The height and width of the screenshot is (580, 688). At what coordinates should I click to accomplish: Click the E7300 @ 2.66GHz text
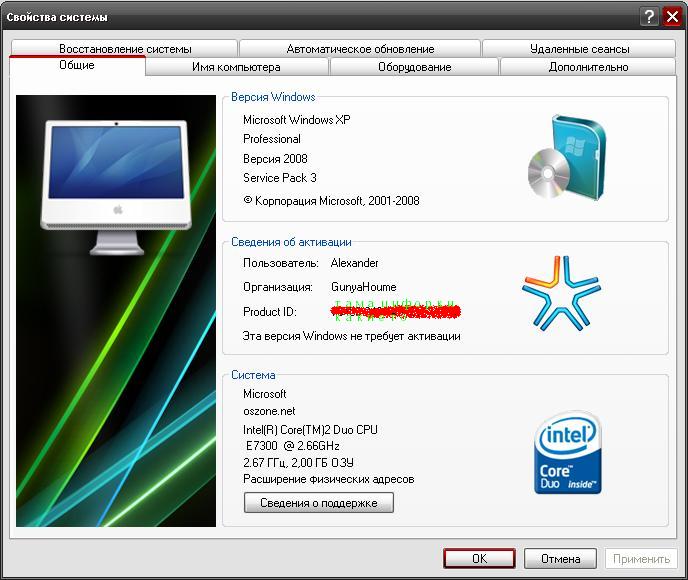[293, 446]
